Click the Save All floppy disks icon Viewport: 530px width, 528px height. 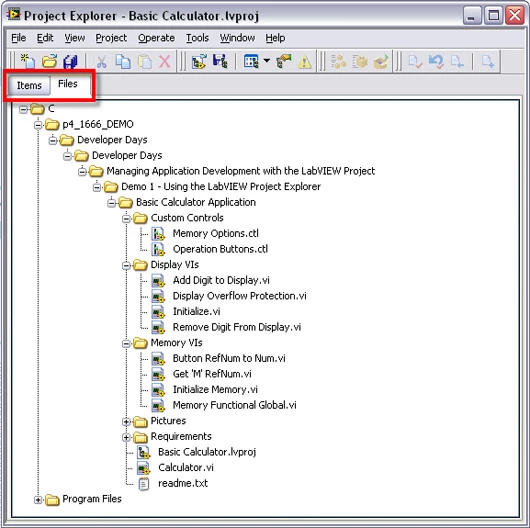pyautogui.click(x=70, y=62)
